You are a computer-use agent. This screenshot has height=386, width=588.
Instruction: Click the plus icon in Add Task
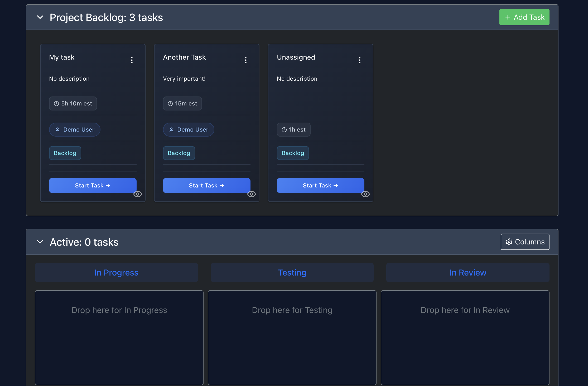click(x=507, y=17)
